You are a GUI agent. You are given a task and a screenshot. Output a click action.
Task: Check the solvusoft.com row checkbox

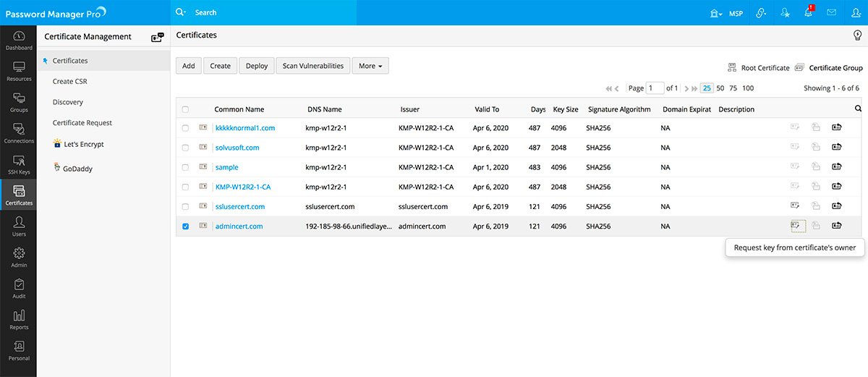[185, 148]
